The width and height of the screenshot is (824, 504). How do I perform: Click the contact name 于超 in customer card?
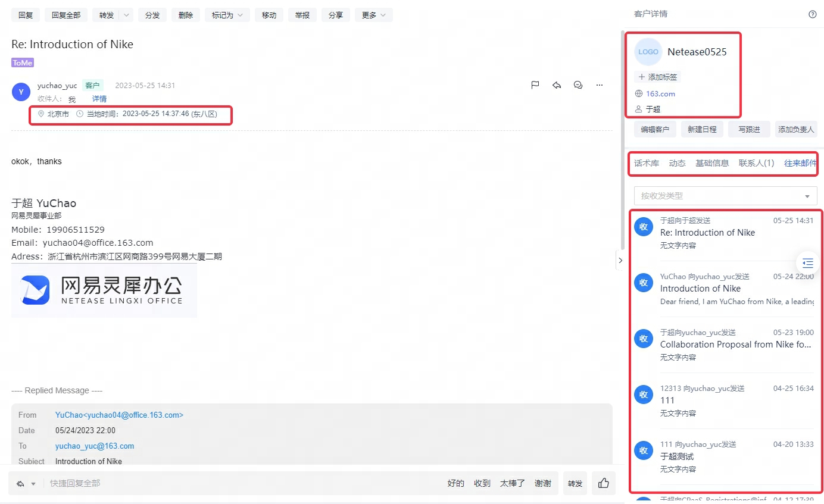[653, 109]
